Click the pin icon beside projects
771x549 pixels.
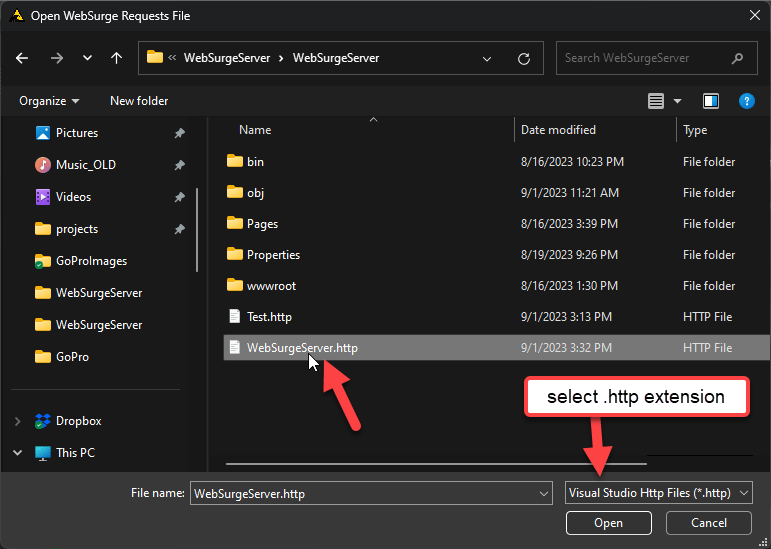click(179, 229)
